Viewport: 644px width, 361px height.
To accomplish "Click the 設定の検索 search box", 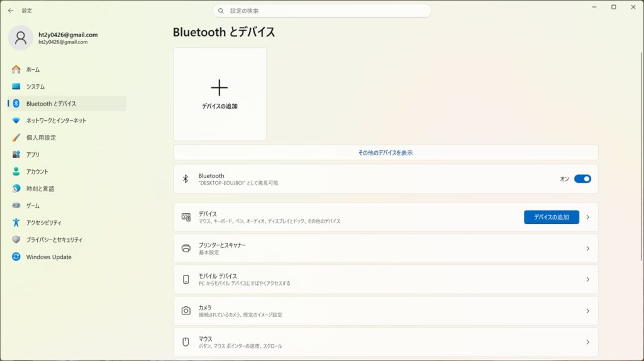I will (x=322, y=11).
